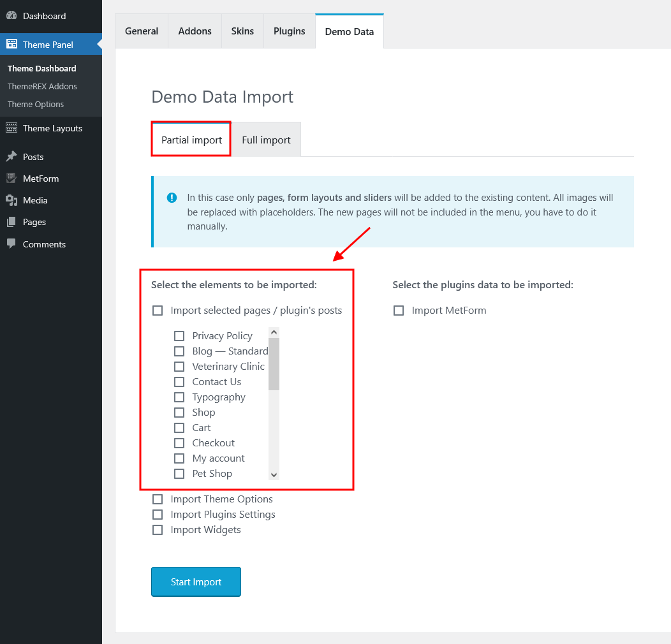This screenshot has width=671, height=644.
Task: Click the Theme Layouts keyboard icon
Action: 11,128
